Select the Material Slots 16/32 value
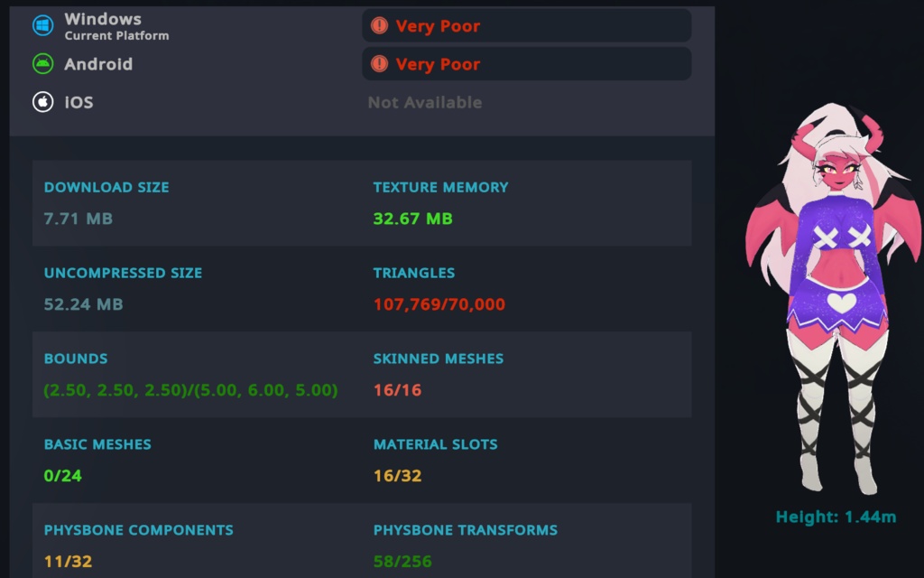 coord(397,476)
